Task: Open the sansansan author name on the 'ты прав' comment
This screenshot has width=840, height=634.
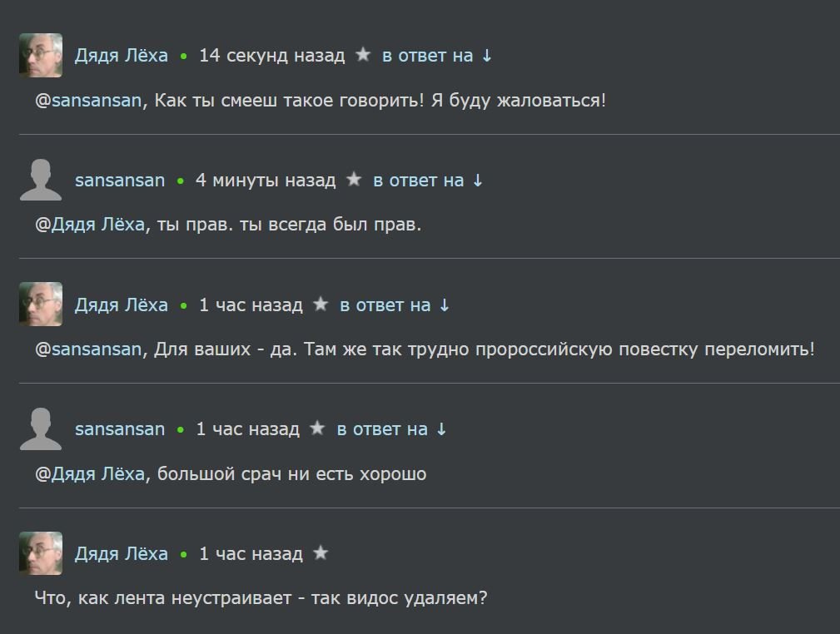Action: pos(120,181)
